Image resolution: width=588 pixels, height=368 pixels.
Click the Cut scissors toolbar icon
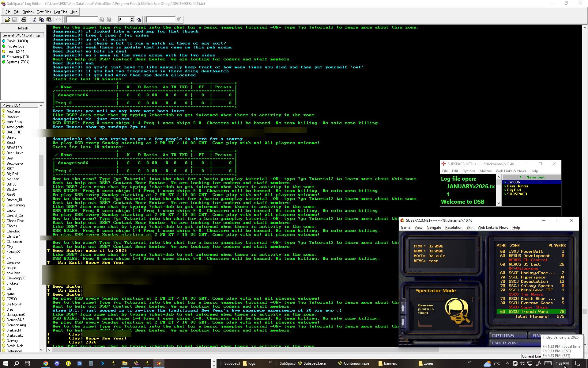[x=35, y=20]
